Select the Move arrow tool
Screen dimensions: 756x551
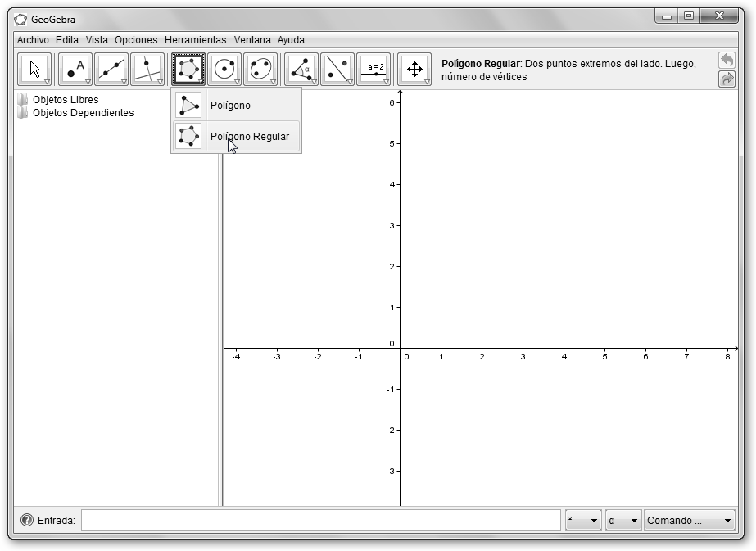pos(34,70)
